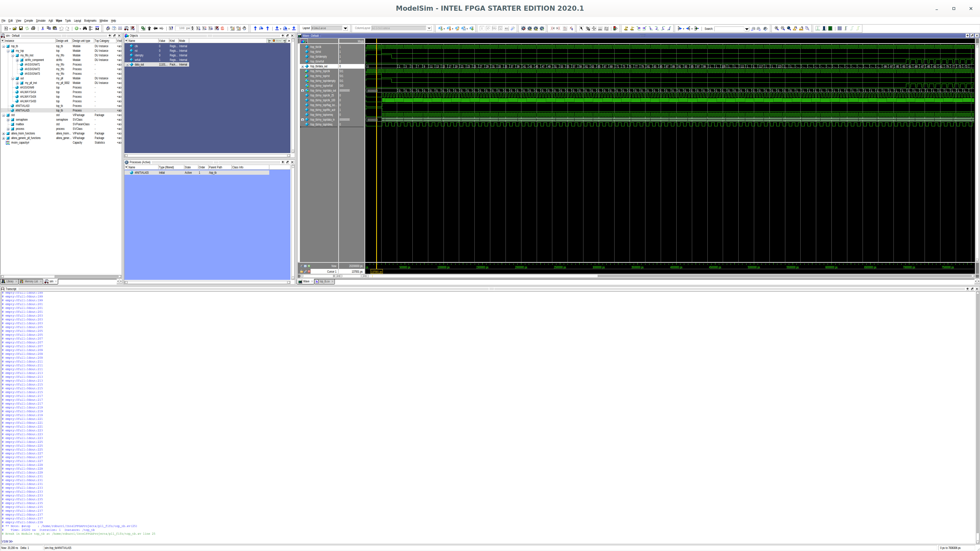Increase run length with the stepper up arrow

[192, 27]
